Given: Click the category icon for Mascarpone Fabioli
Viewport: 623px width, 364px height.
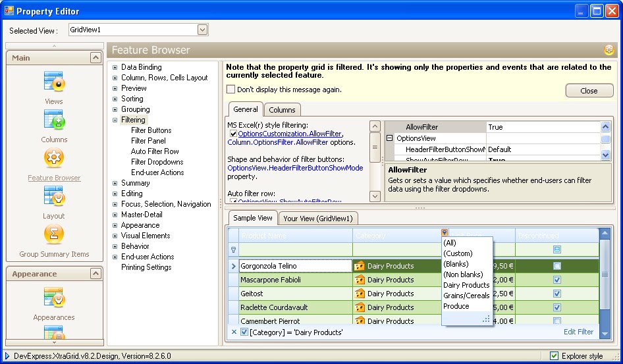Looking at the screenshot, I should (359, 280).
